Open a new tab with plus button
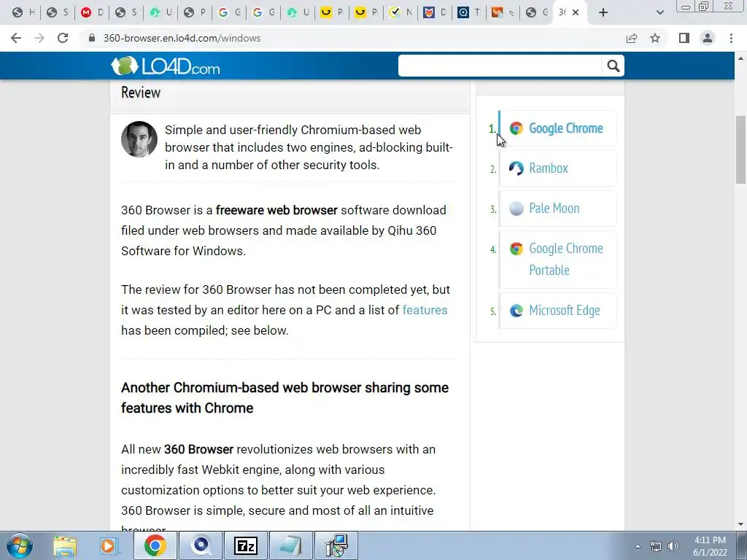 tap(603, 12)
